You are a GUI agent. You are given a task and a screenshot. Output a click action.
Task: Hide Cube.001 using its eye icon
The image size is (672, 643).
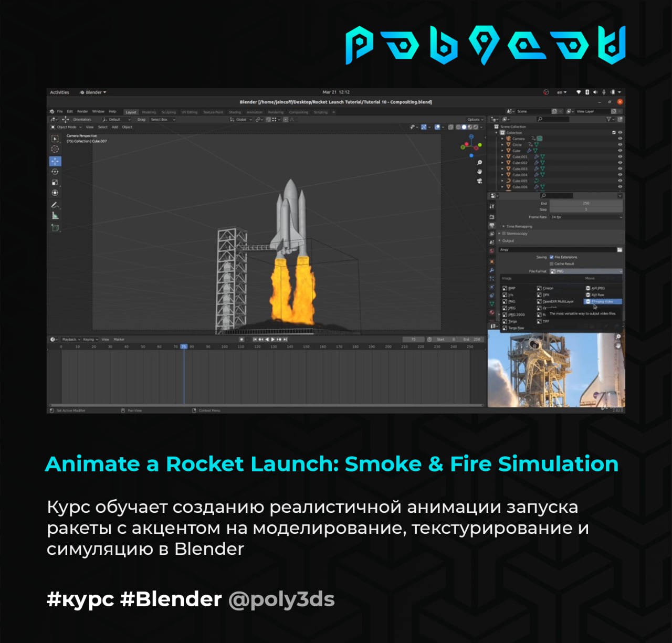pyautogui.click(x=620, y=156)
